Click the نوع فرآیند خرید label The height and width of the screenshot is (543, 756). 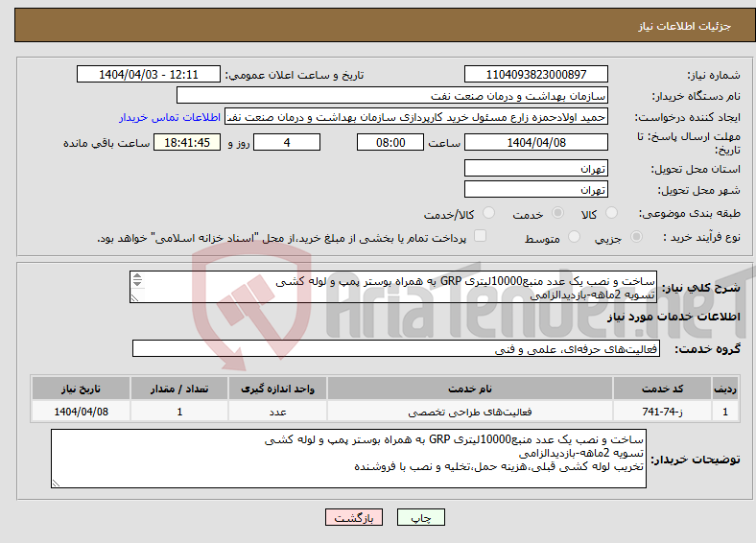click(x=701, y=237)
